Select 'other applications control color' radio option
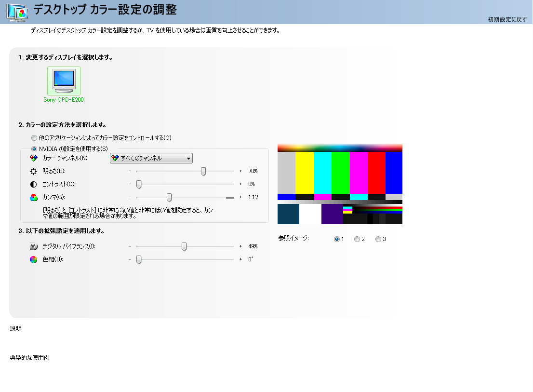The height and width of the screenshot is (392, 533). [x=34, y=138]
